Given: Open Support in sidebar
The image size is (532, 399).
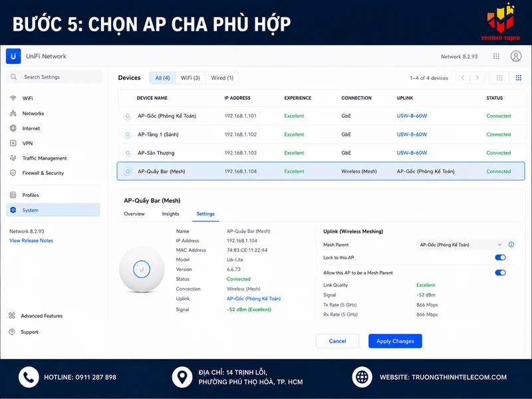Looking at the screenshot, I should 29,332.
